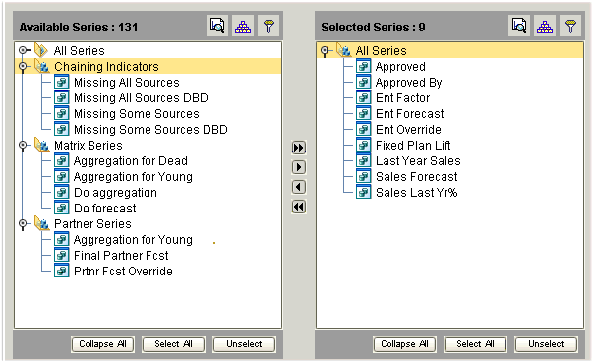Open the filter funnel in Selected Series header
This screenshot has height=361, width=592.
point(570,26)
